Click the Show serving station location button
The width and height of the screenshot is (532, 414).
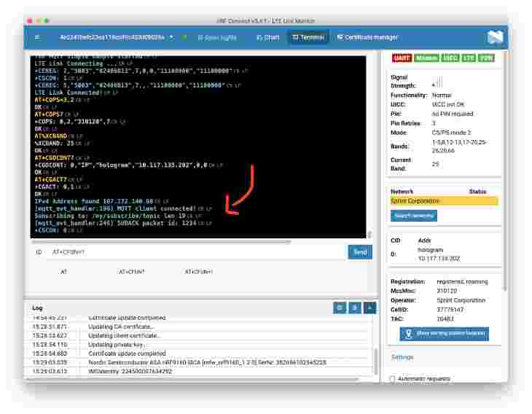[444, 334]
